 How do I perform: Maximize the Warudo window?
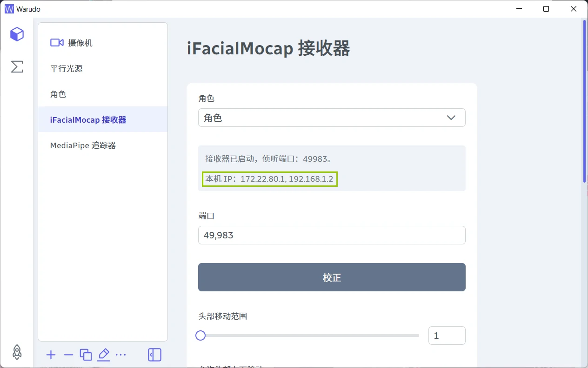pyautogui.click(x=546, y=9)
